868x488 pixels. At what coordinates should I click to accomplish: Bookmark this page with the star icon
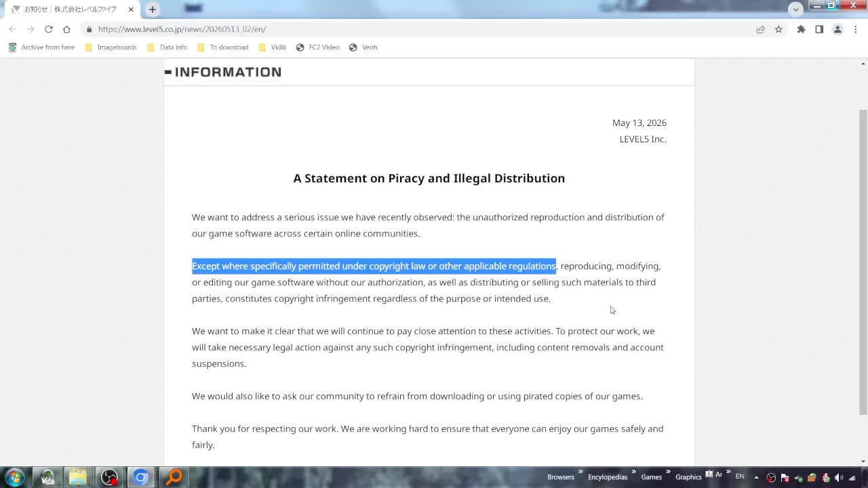click(x=778, y=29)
